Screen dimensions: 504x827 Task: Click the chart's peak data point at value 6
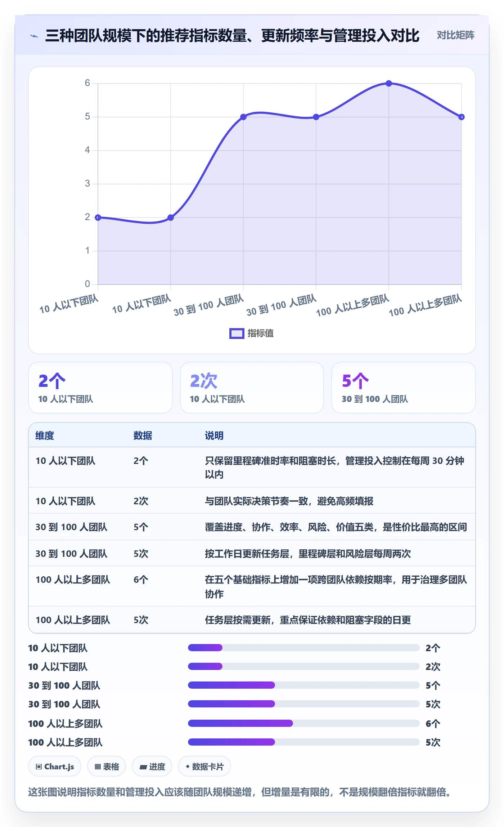click(x=389, y=84)
